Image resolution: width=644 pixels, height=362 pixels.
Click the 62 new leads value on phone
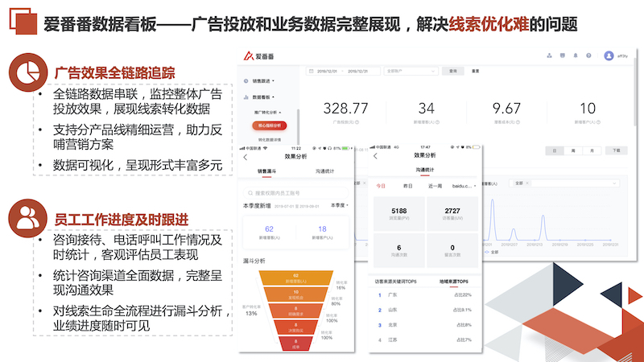pyautogui.click(x=269, y=229)
